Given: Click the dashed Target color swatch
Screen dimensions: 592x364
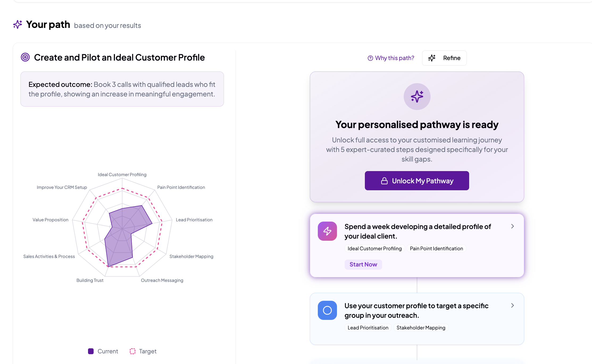Looking at the screenshot, I should [132, 351].
